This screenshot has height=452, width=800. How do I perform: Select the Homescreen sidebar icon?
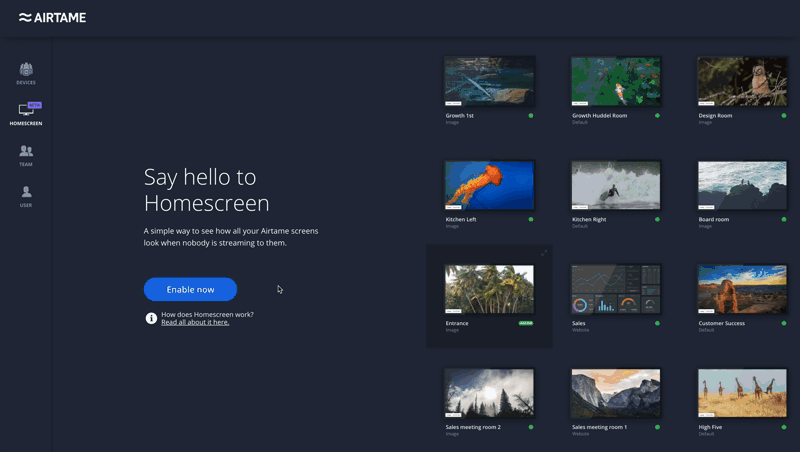[26, 112]
